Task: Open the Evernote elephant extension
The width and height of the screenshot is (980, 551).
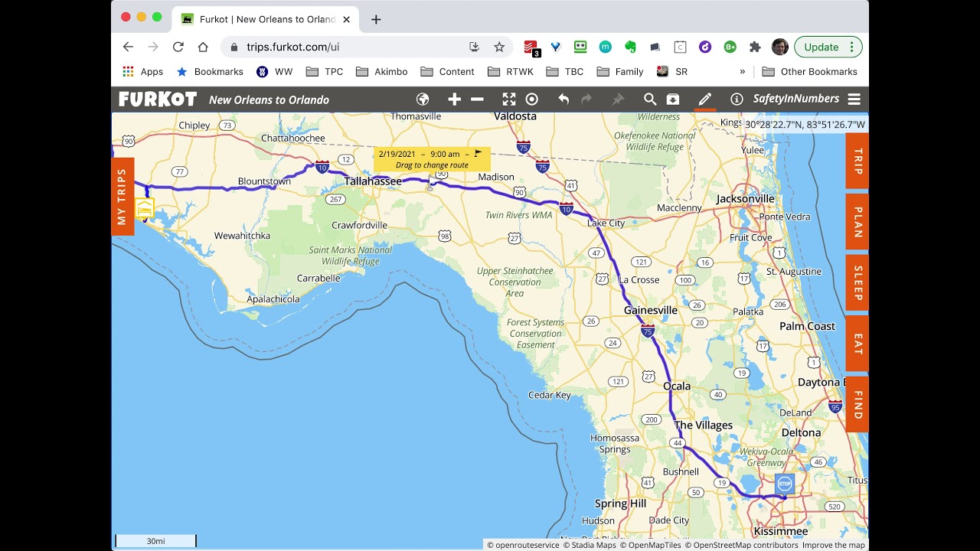Action: click(x=631, y=47)
